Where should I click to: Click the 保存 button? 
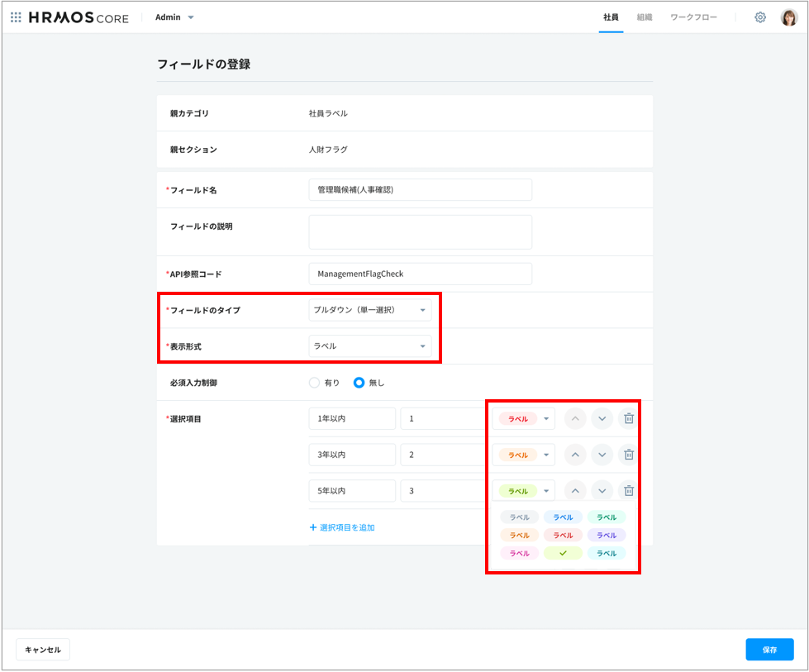[x=769, y=650]
